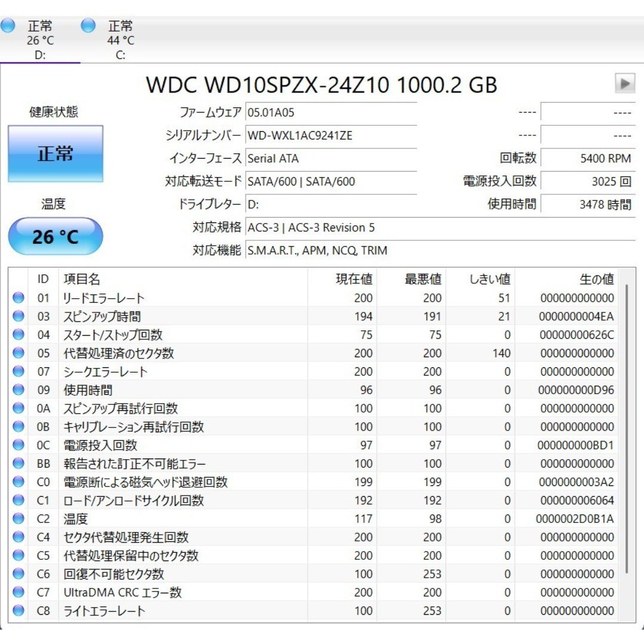
Task: Click the status icon for row C6
Action: tap(18, 574)
